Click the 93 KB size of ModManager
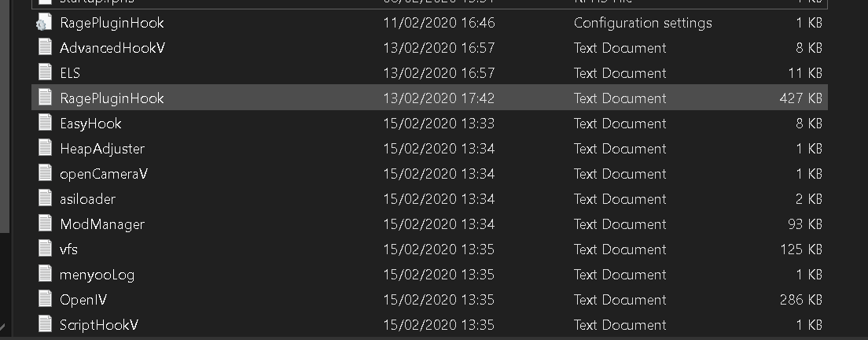 tap(804, 224)
